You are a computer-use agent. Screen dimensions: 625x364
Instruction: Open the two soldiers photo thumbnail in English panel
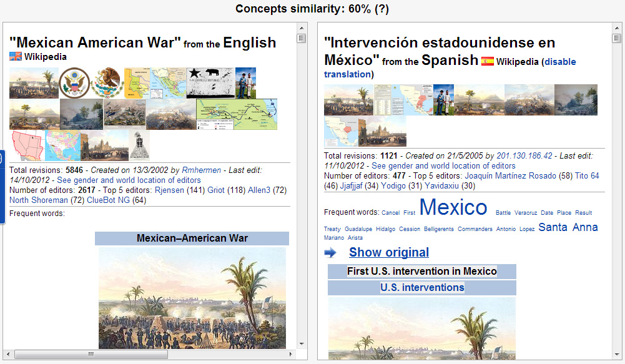pyautogui.click(x=245, y=83)
